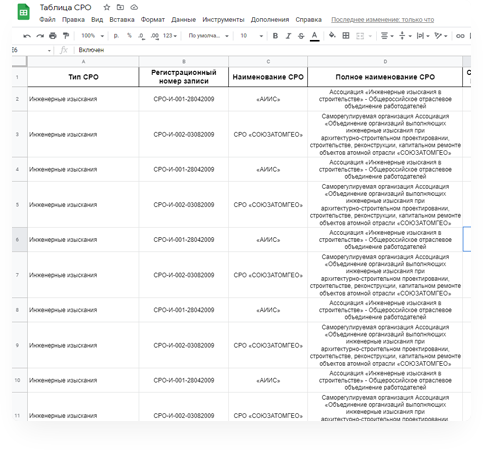Open the horizontal align dropdown

pos(387,36)
